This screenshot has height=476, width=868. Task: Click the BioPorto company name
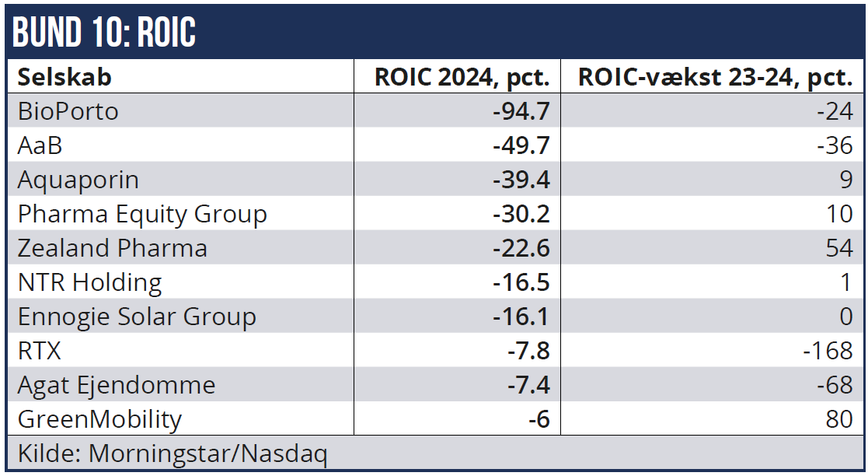[x=68, y=111]
